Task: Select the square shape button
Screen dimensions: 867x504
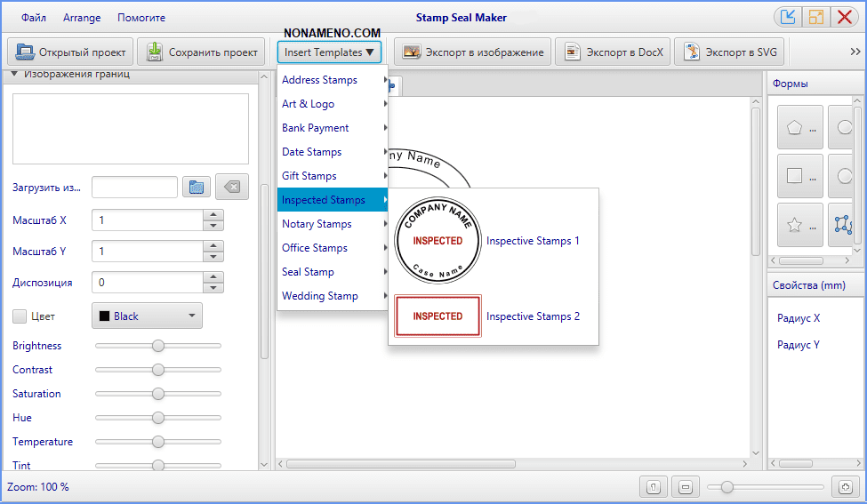Action: [799, 176]
